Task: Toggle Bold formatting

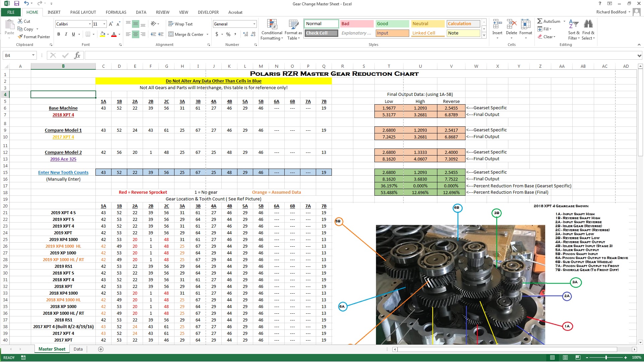Action: [x=59, y=34]
